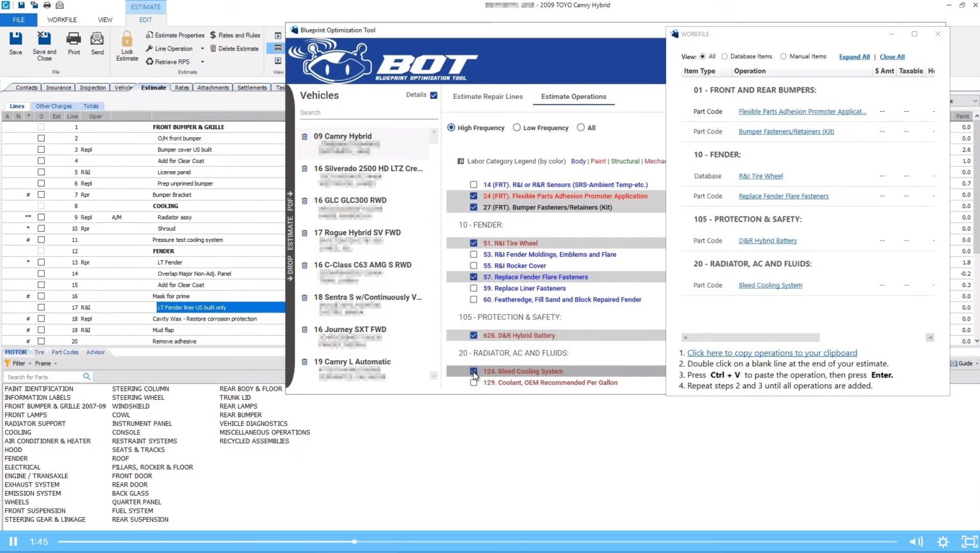Switch to Estimate Operations tab

574,96
